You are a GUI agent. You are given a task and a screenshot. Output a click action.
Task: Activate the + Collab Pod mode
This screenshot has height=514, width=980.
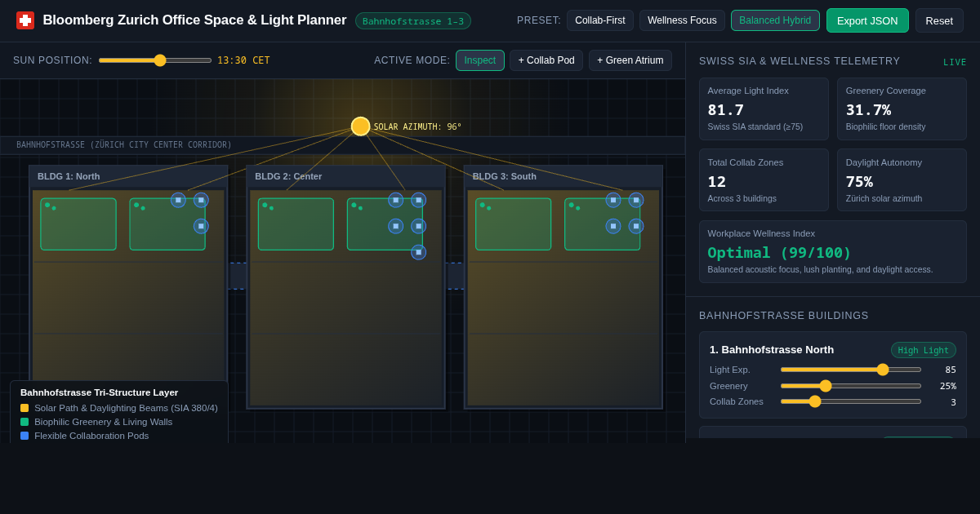pos(546,60)
